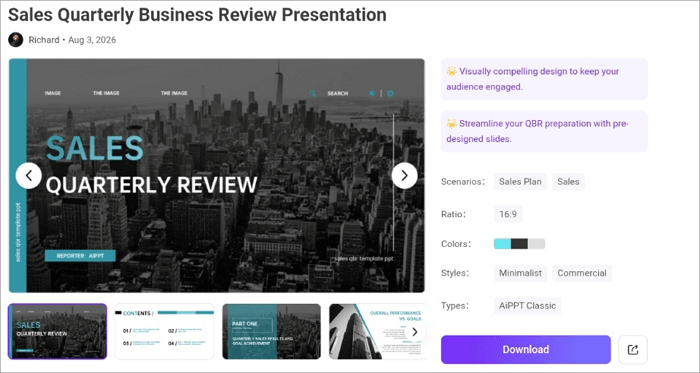Click the 'Visually compelling design' feature note
The width and height of the screenshot is (700, 373).
tap(544, 79)
